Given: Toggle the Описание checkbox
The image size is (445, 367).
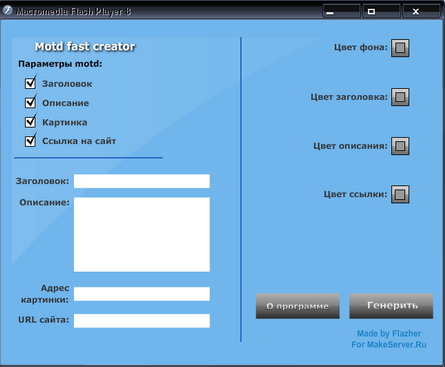Looking at the screenshot, I should (30, 102).
